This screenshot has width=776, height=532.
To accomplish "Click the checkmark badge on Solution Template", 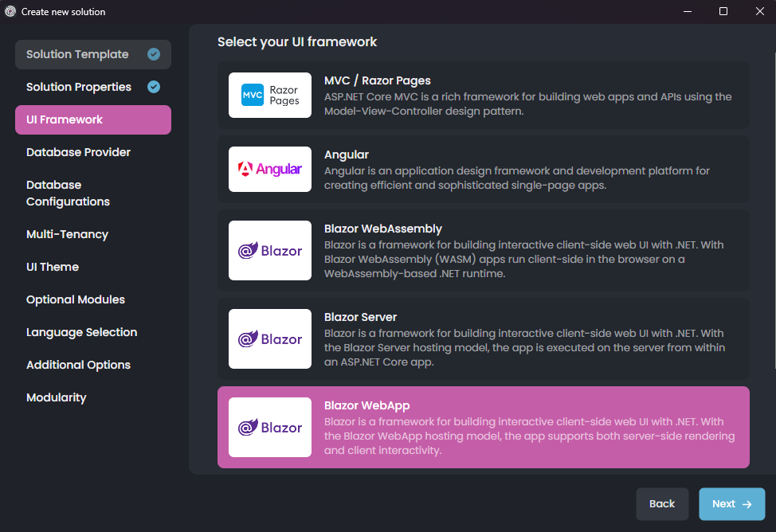I will tap(153, 54).
